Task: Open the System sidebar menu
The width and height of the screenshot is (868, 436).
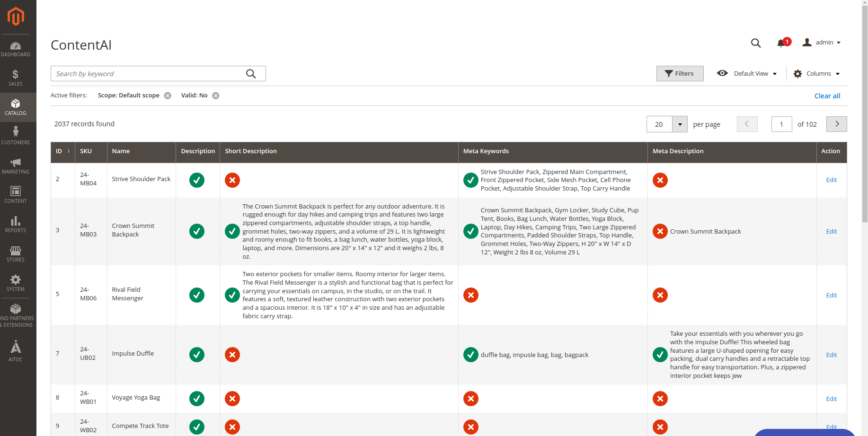Action: pyautogui.click(x=16, y=283)
